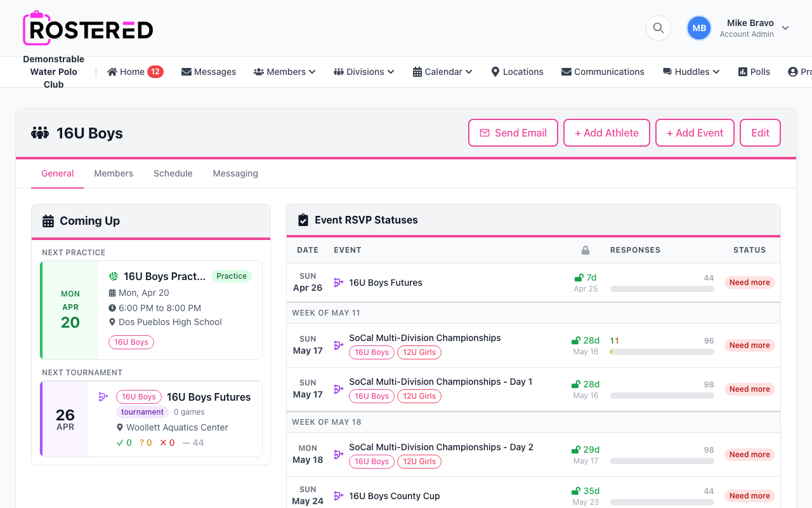This screenshot has width=812, height=508.
Task: Click the bracket icon beside Championships - Day 1
Action: pyautogui.click(x=339, y=389)
